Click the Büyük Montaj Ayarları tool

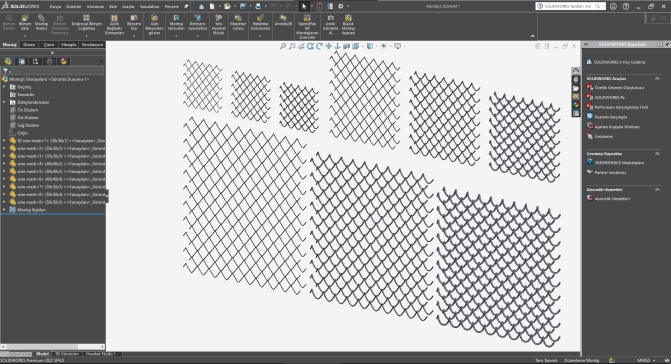coord(348,24)
